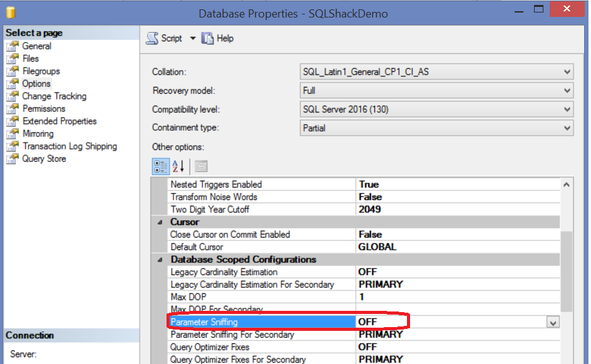Select the Legacy Cardinality Estimation row
The height and width of the screenshot is (364, 591).
pos(363,272)
